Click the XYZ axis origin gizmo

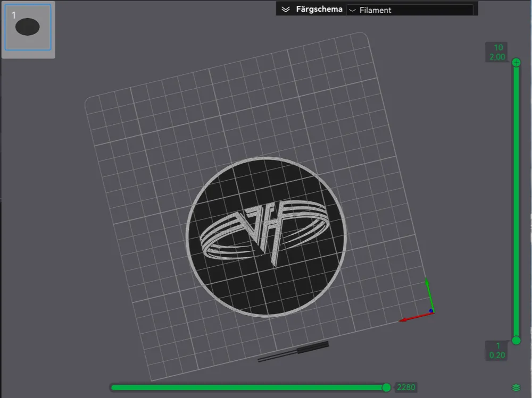(431, 311)
